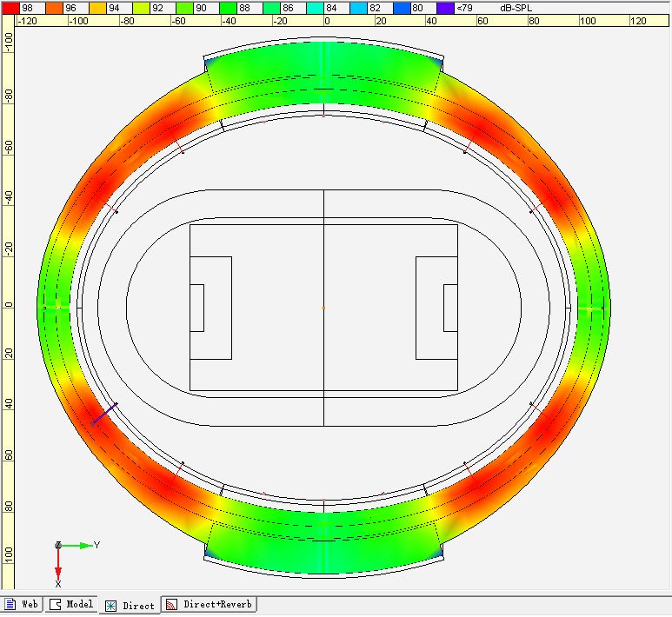
Task: Click the red X axis arrow
Action: tap(58, 570)
